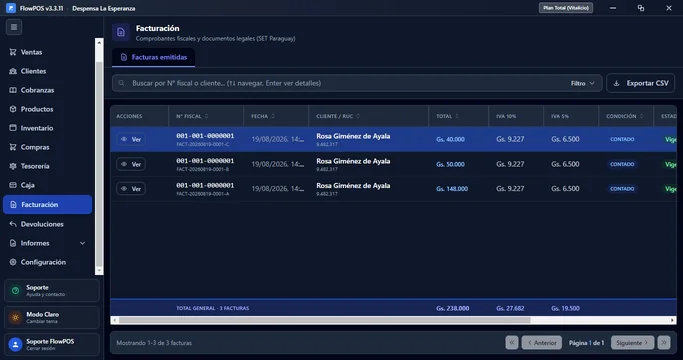Click the Cobranzas book icon
The width and height of the screenshot is (683, 360).
pos(13,90)
